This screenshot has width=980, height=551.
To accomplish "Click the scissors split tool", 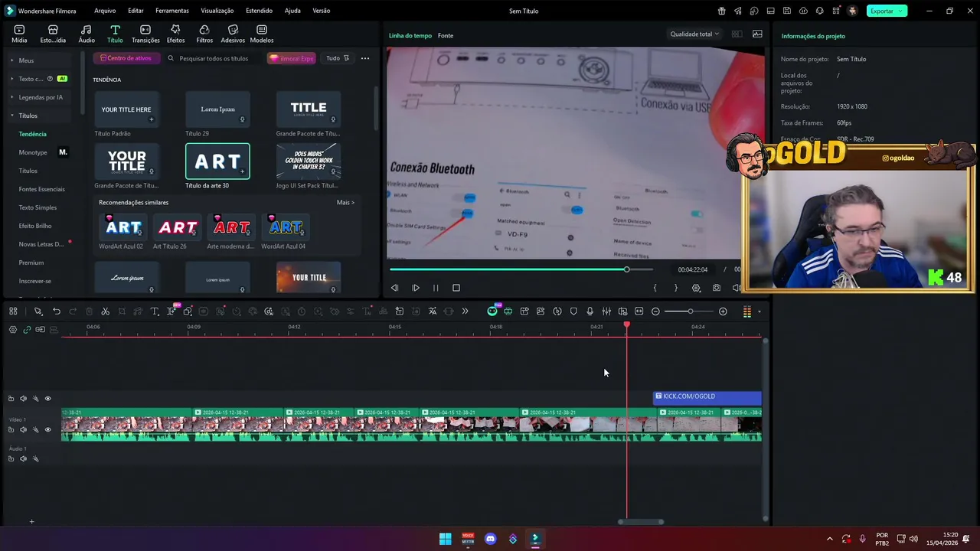I will (106, 311).
